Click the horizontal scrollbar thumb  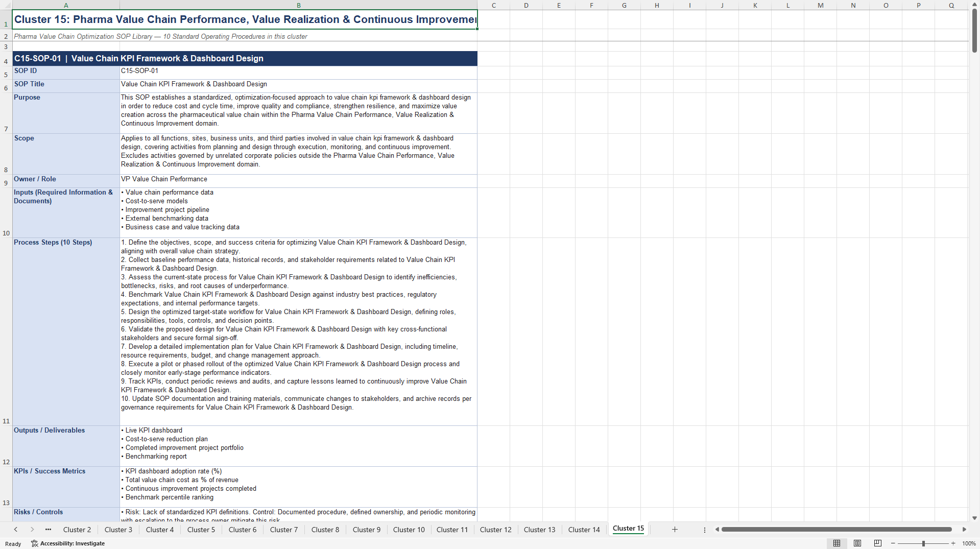836,530
